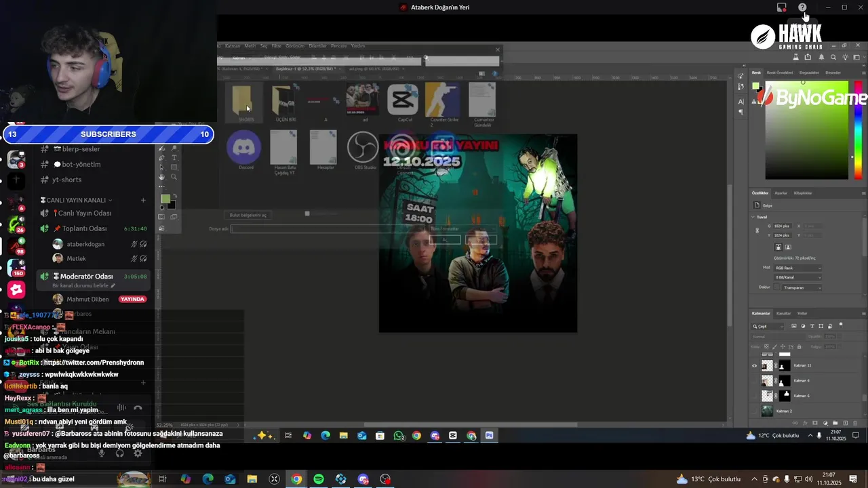Change screen mode icon in toolbar
This screenshot has width=868, height=488.
click(x=174, y=217)
